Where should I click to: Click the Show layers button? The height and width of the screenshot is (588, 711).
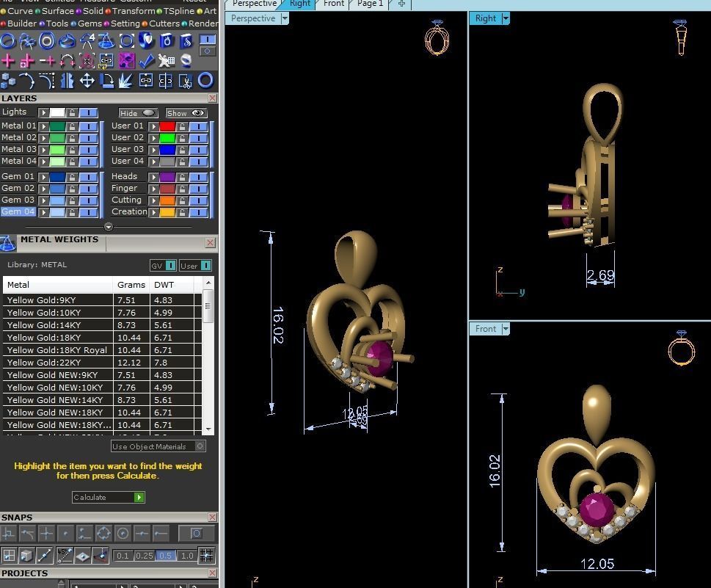[x=186, y=113]
